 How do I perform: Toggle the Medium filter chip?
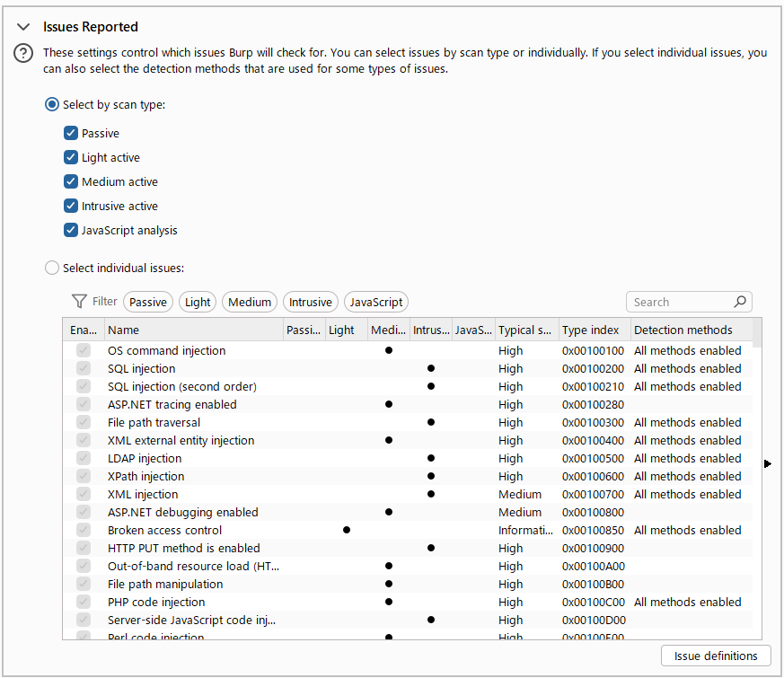coord(249,301)
